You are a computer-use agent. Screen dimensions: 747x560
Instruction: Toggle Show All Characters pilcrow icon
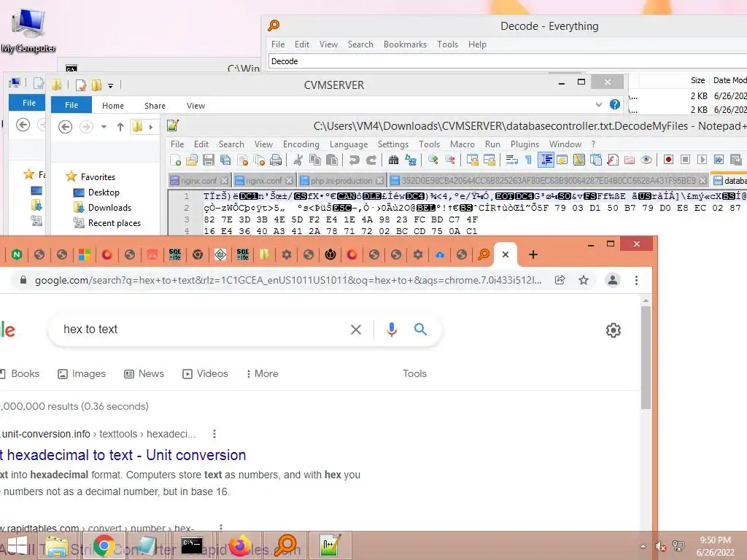[528, 160]
